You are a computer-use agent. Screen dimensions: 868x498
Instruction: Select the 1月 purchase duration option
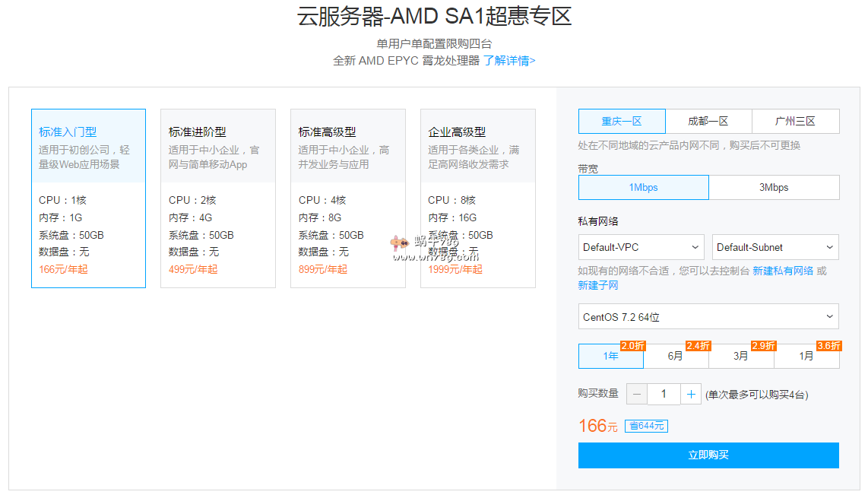point(806,356)
